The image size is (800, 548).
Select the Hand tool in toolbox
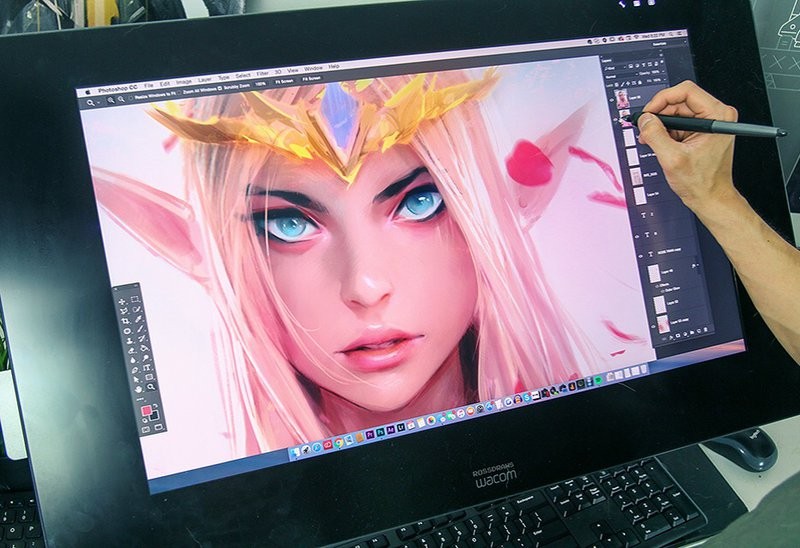pyautogui.click(x=138, y=389)
